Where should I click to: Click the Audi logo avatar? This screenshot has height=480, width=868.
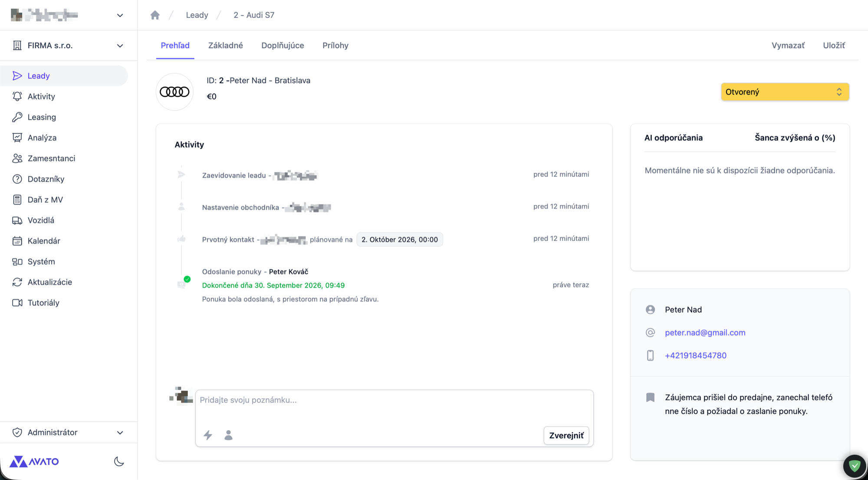pos(174,92)
